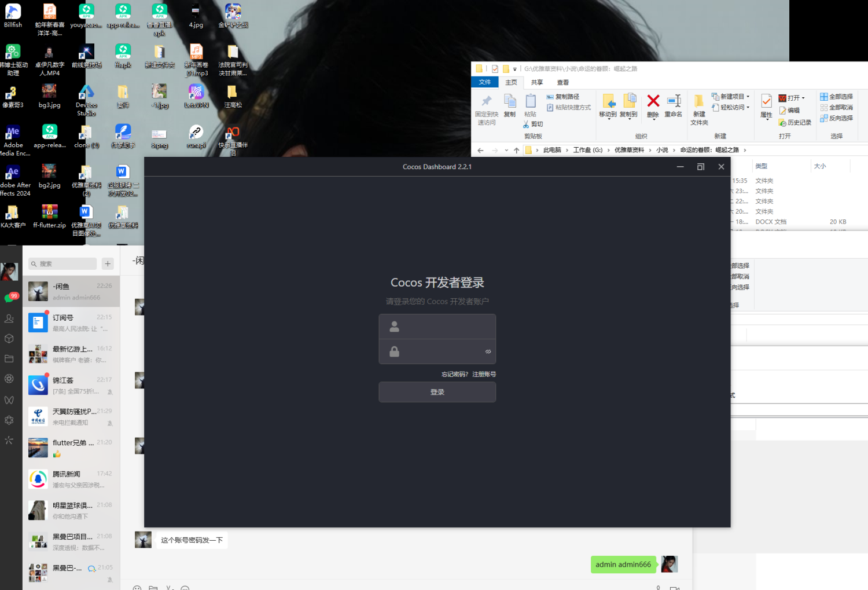Expand the Move to (移动到) dropdown
This screenshot has width=868, height=590.
pos(608,119)
